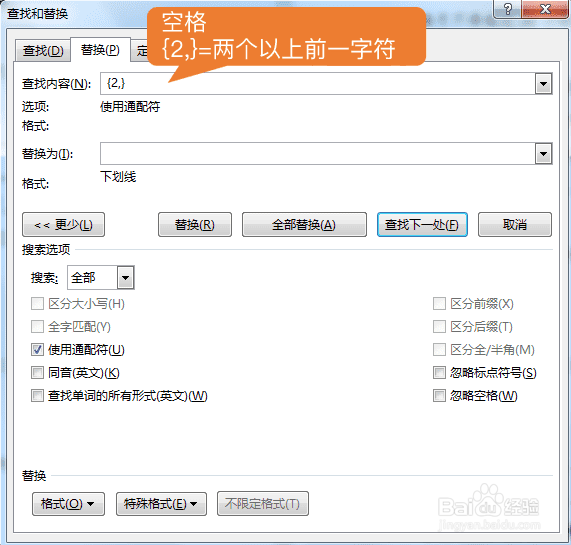Click the 不限定格式(T) button
571x545 pixels.
263,504
